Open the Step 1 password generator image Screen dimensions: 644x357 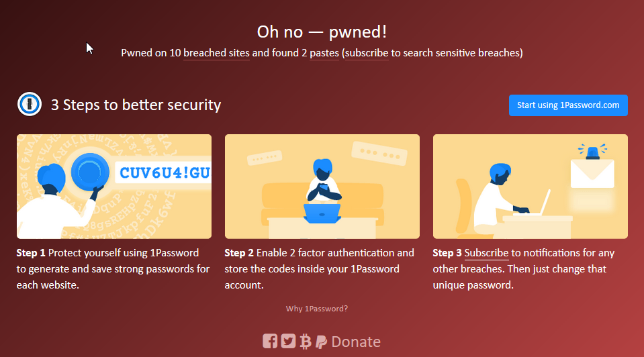(114, 187)
